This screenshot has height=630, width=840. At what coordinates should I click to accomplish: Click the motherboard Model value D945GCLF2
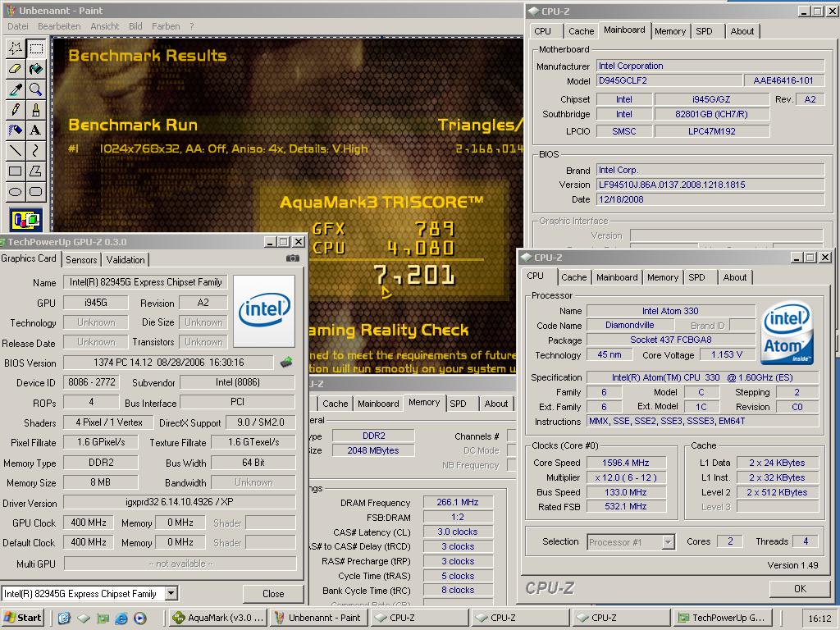tap(668, 81)
